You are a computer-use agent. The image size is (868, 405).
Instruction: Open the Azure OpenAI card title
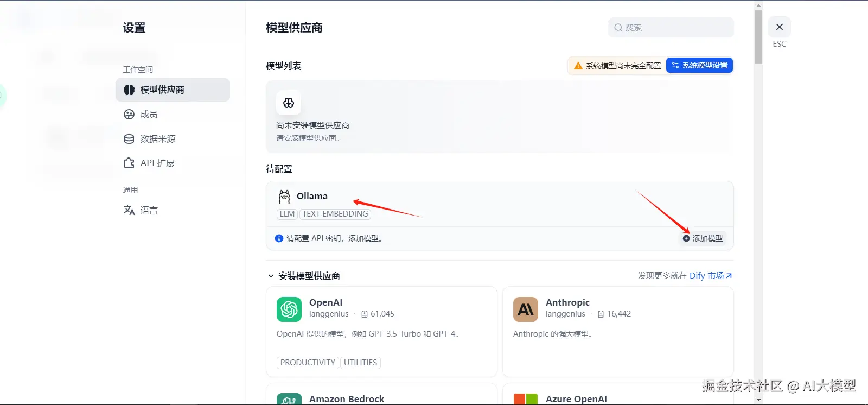(x=576, y=399)
